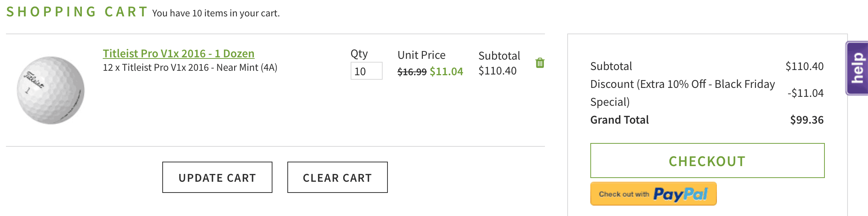This screenshot has height=216, width=868.
Task: Click the $99.36 grand total amount
Action: point(807,120)
